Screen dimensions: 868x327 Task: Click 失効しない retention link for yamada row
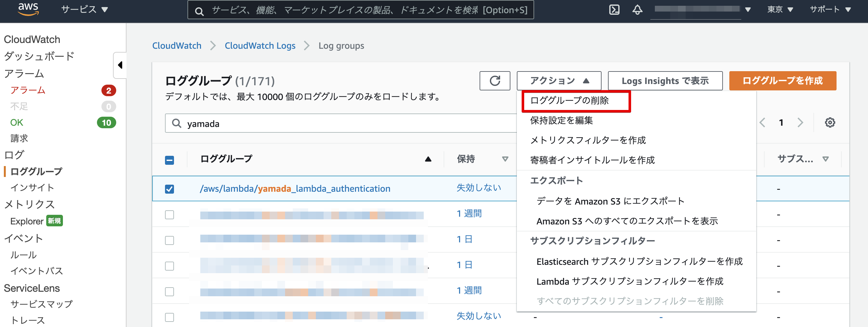point(479,188)
